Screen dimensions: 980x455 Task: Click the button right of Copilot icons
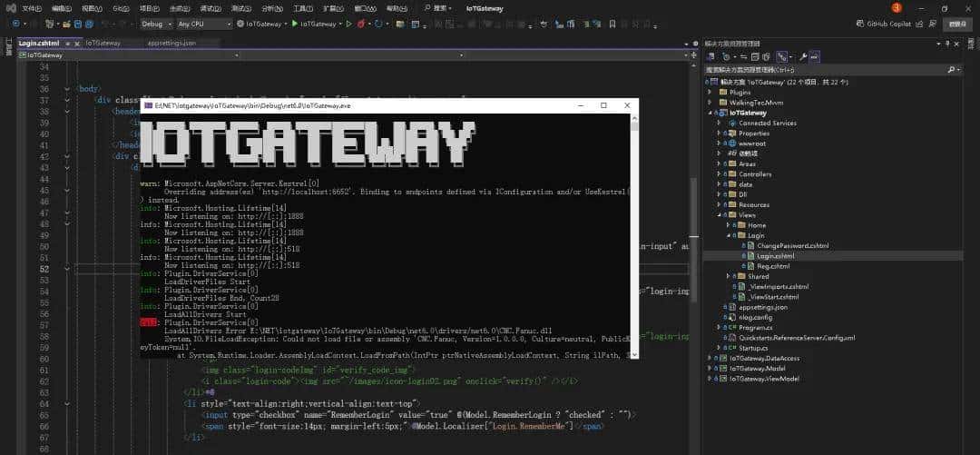pos(957,24)
